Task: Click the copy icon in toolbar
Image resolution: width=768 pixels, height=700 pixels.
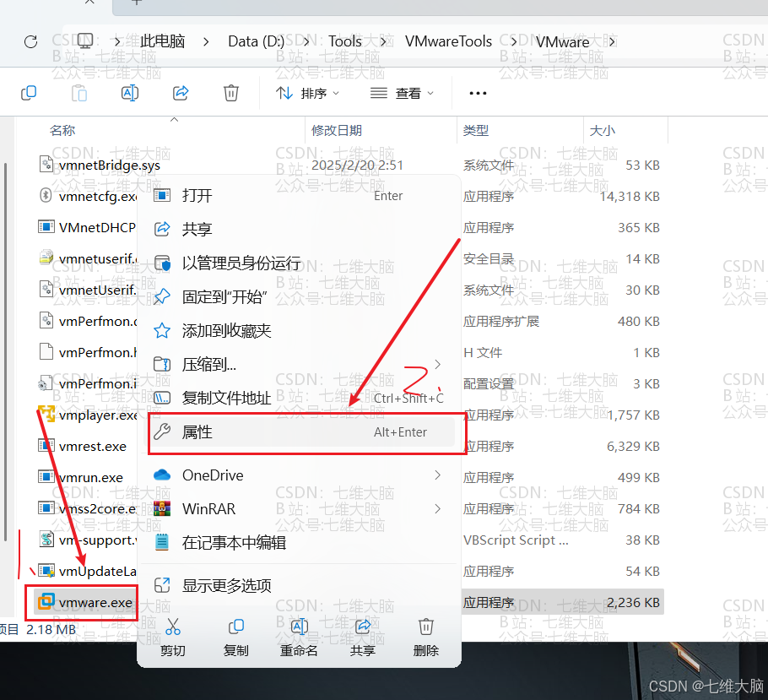Action: click(x=29, y=93)
